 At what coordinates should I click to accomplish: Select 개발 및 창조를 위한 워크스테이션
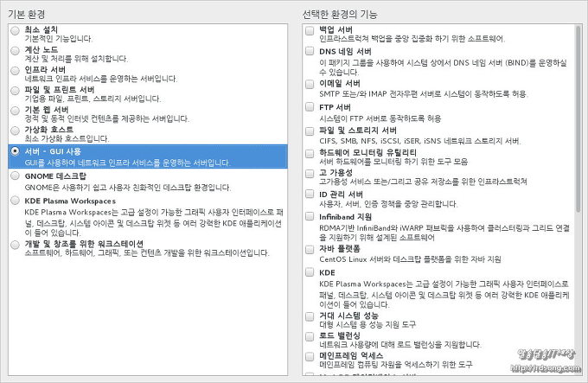[x=16, y=245]
